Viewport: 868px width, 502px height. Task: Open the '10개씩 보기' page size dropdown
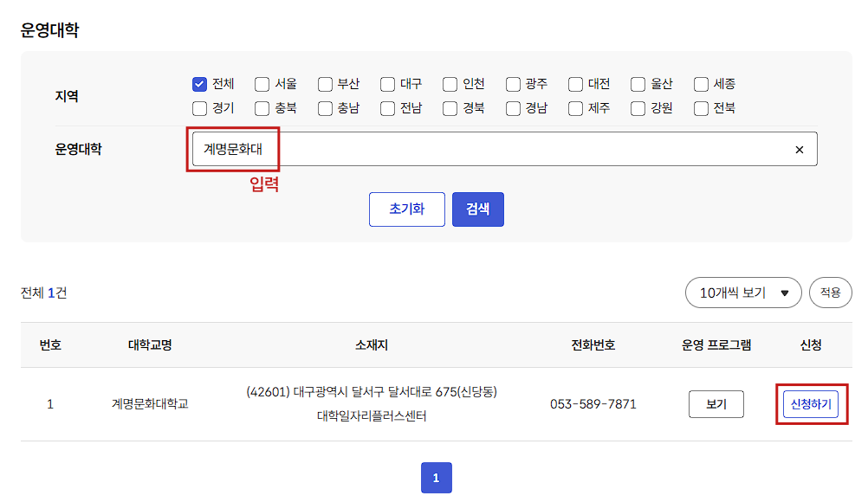pyautogui.click(x=742, y=293)
